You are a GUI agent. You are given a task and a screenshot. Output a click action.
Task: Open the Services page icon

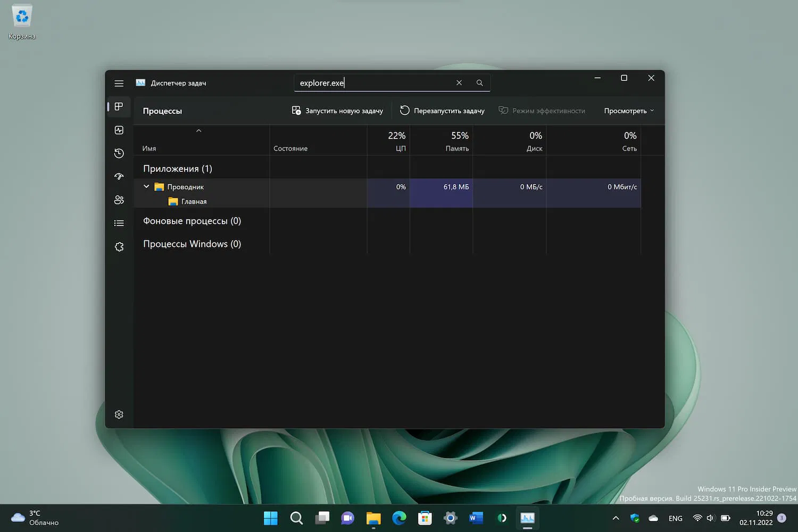tap(119, 247)
